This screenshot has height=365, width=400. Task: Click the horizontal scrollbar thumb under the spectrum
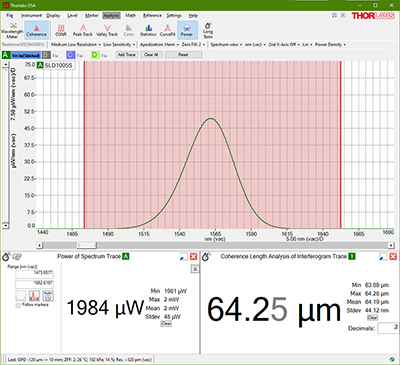pyautogui.click(x=87, y=245)
